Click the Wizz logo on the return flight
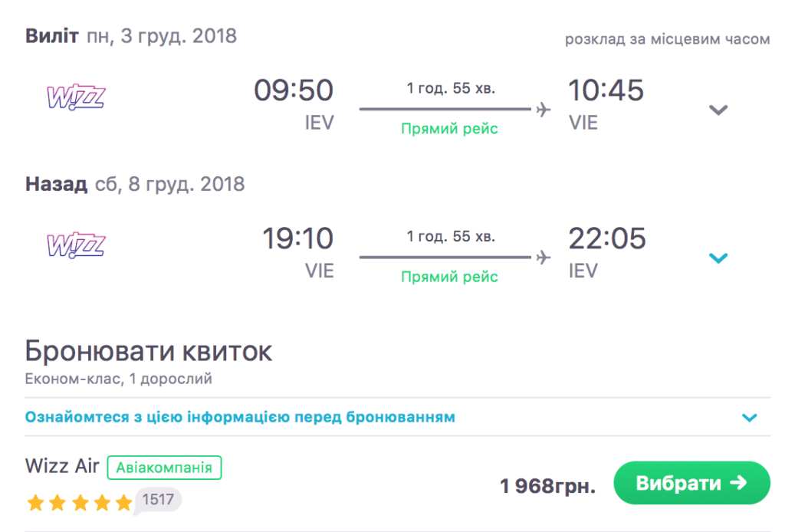This screenshot has height=532, width=785. (x=75, y=245)
